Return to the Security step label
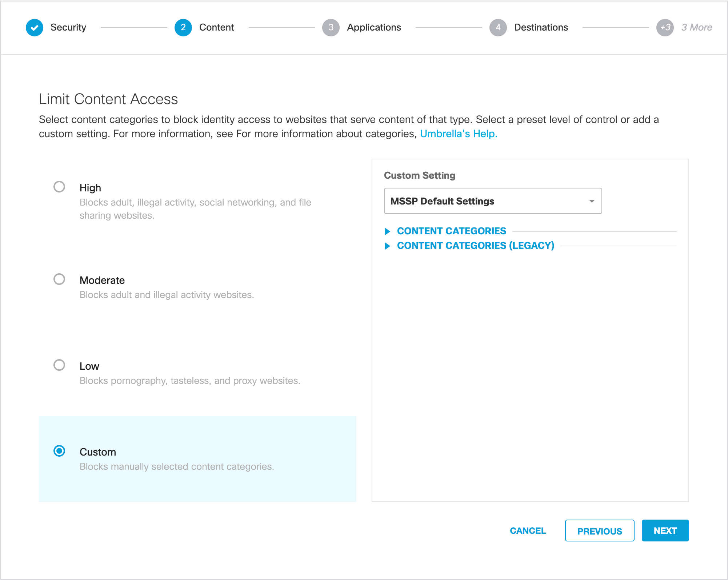This screenshot has height=580, width=728. (68, 28)
